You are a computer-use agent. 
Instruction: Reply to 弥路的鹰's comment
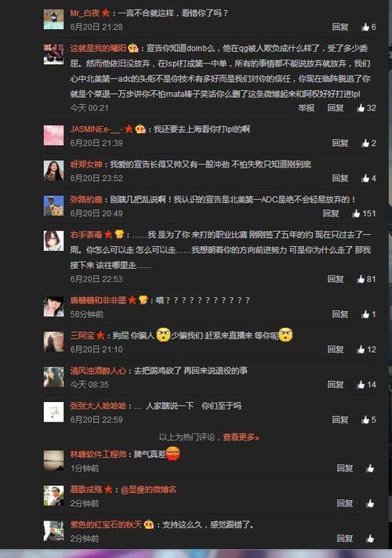(330, 213)
